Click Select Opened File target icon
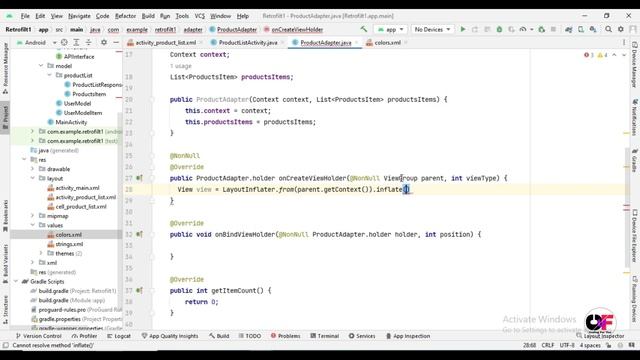This screenshot has width=640, height=360. pos(64,42)
